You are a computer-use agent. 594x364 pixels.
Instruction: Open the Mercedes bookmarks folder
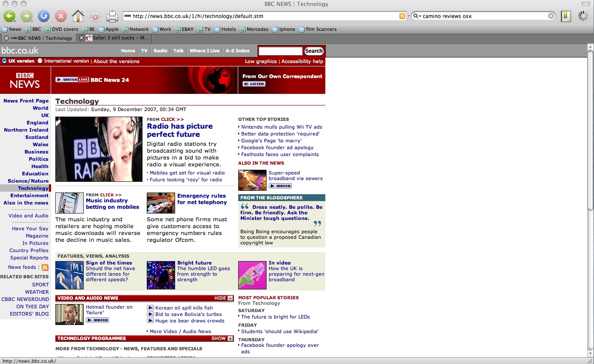(254, 29)
